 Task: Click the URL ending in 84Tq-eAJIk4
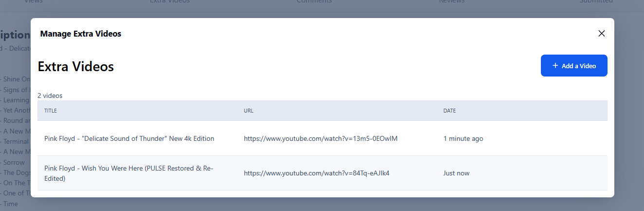point(317,173)
